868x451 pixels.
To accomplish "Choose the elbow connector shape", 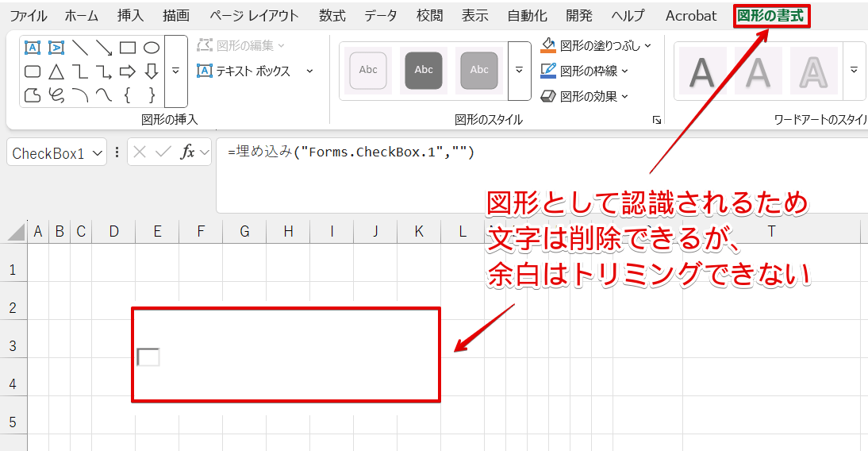I will (x=80, y=71).
